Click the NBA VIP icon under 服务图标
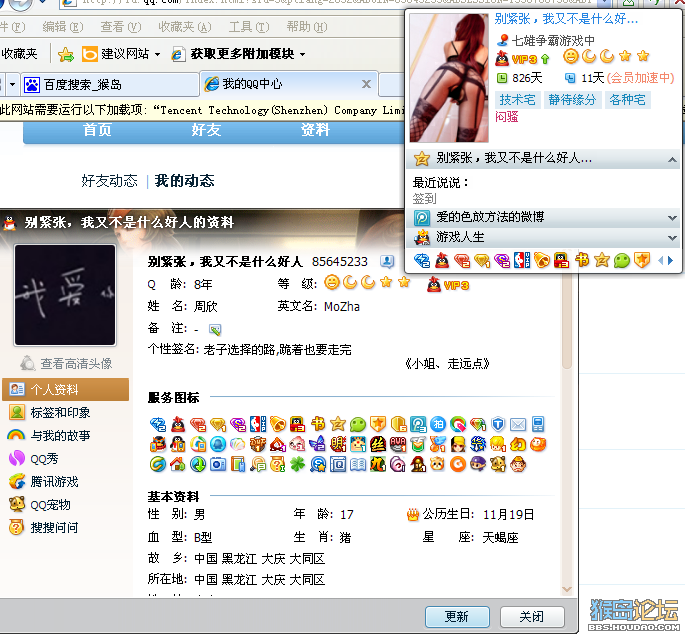Viewport: 685px width, 636px height. [x=258, y=424]
